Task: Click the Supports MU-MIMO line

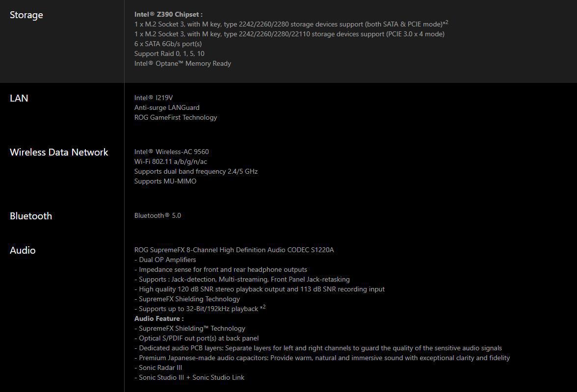Action: (x=165, y=182)
